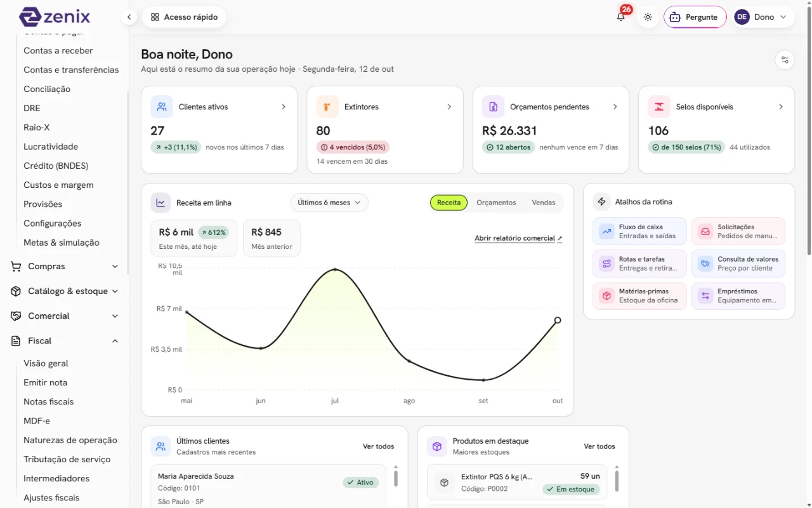Click the Últimos clientes people icon
The width and height of the screenshot is (812, 508).
(x=161, y=446)
